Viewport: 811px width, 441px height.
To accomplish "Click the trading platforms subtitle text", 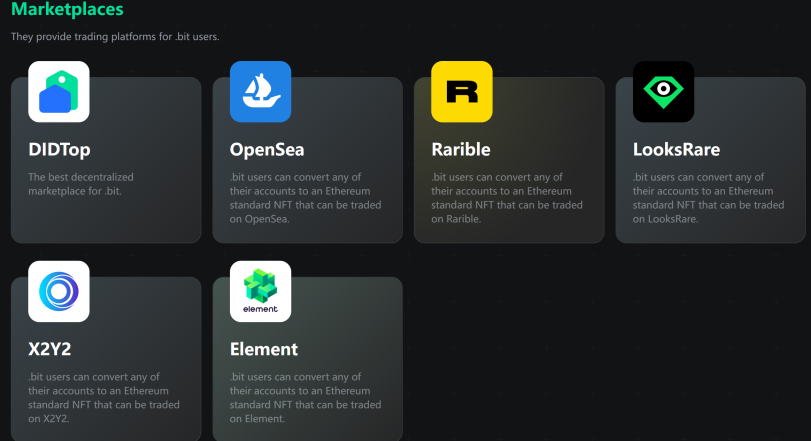I will pyautogui.click(x=115, y=37).
